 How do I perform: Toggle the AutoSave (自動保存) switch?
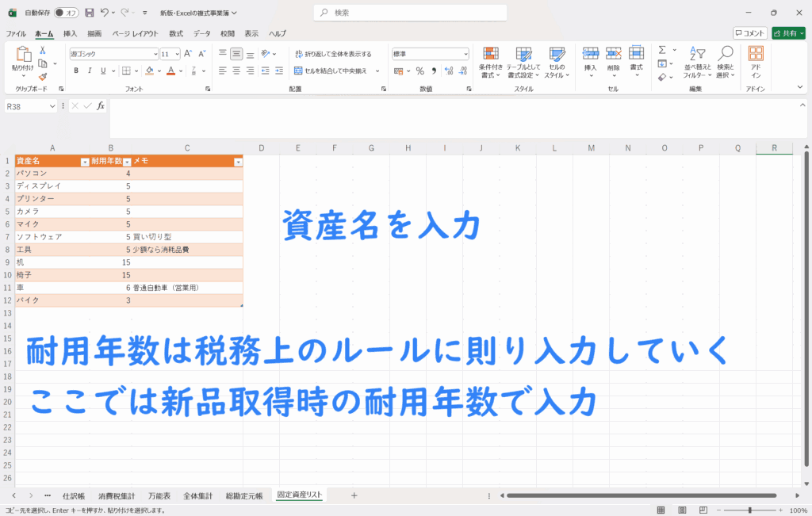coord(66,13)
